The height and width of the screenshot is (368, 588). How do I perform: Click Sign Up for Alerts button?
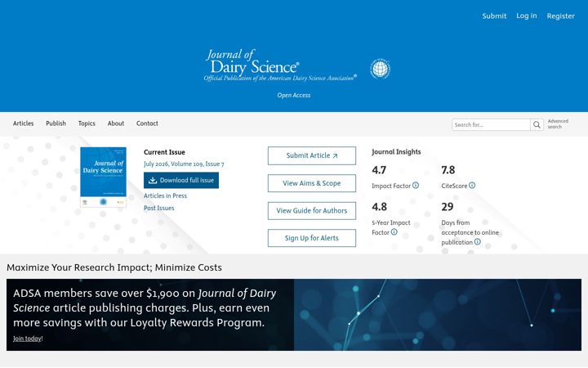312,238
